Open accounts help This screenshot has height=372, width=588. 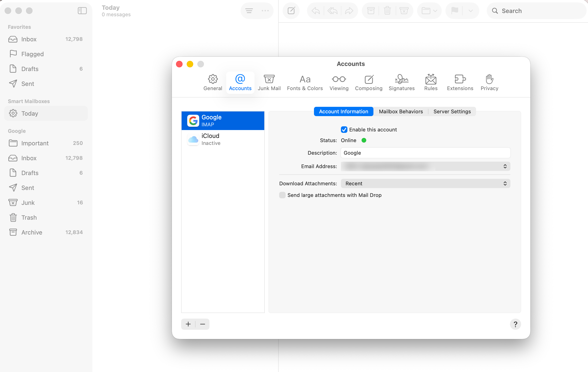coord(516,324)
